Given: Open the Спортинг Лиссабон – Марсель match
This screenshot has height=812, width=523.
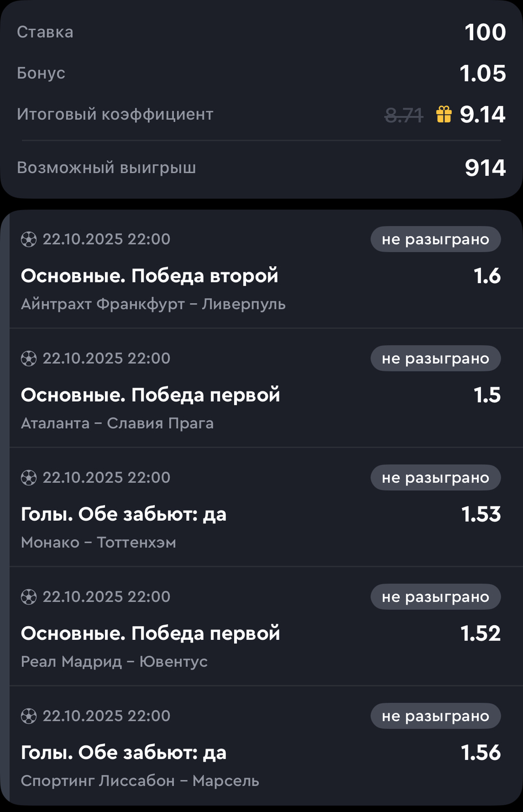Looking at the screenshot, I should coord(140,781).
